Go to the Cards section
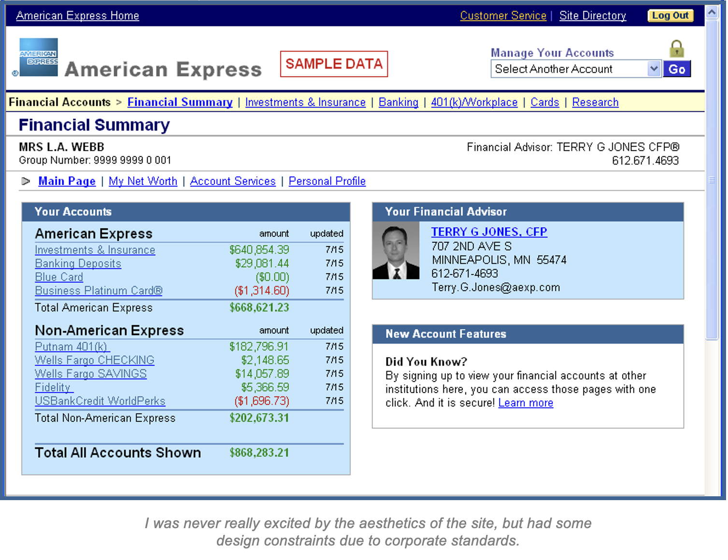This screenshot has width=728, height=560. tap(544, 102)
